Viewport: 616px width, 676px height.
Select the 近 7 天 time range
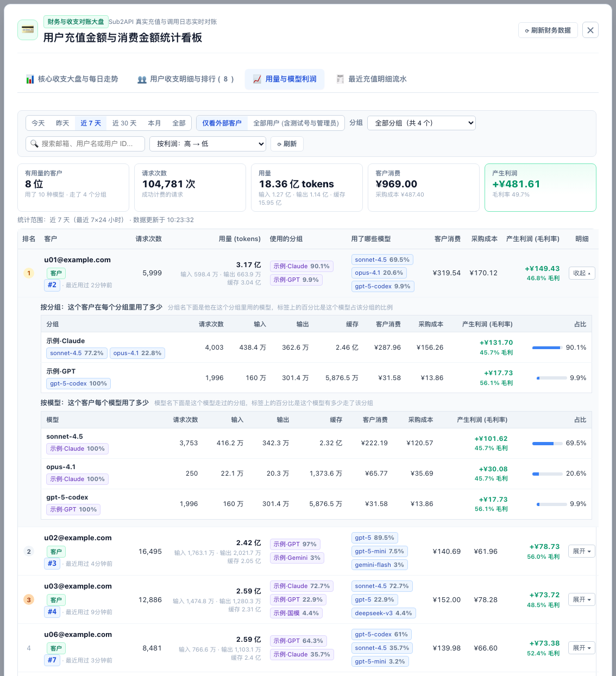point(91,123)
